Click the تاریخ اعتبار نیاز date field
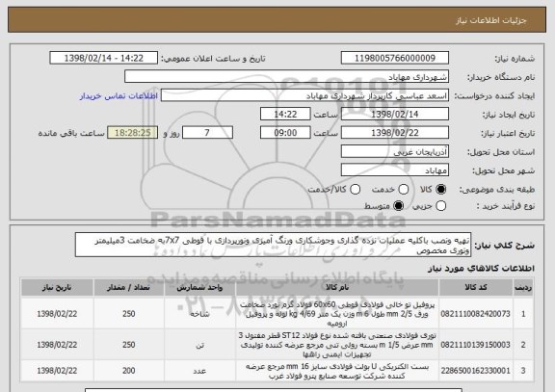 (x=395, y=133)
